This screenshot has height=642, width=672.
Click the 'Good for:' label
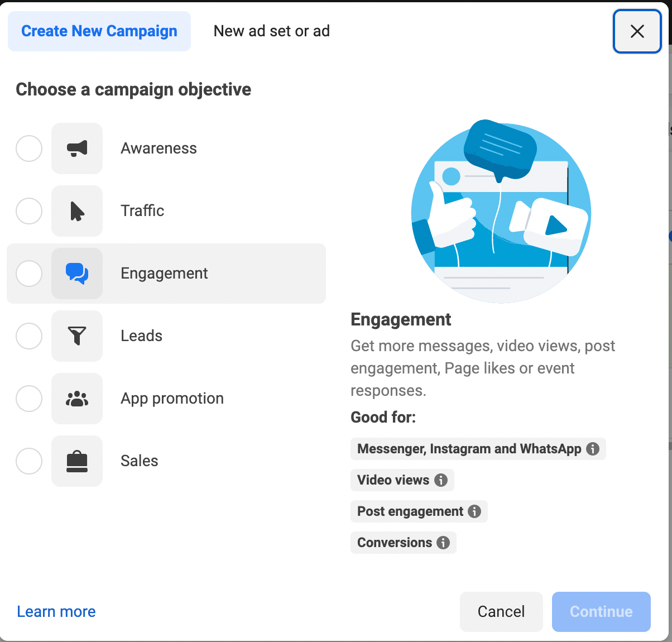coord(383,418)
